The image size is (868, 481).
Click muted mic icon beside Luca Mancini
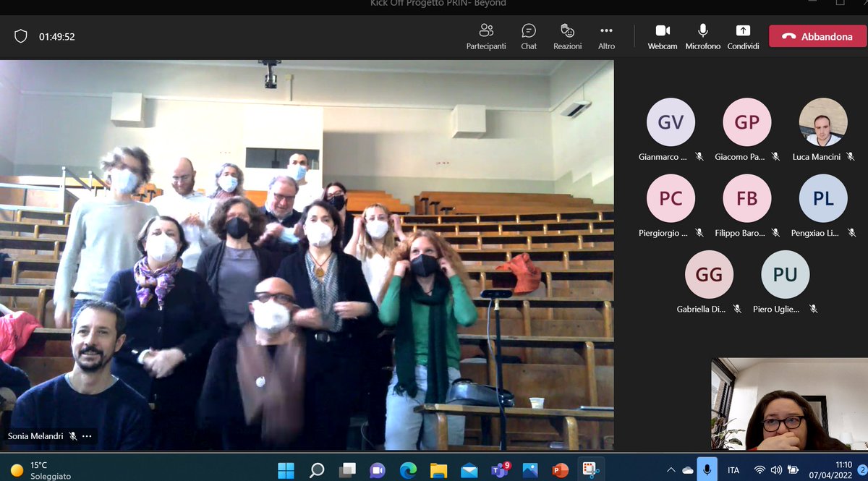coord(851,156)
